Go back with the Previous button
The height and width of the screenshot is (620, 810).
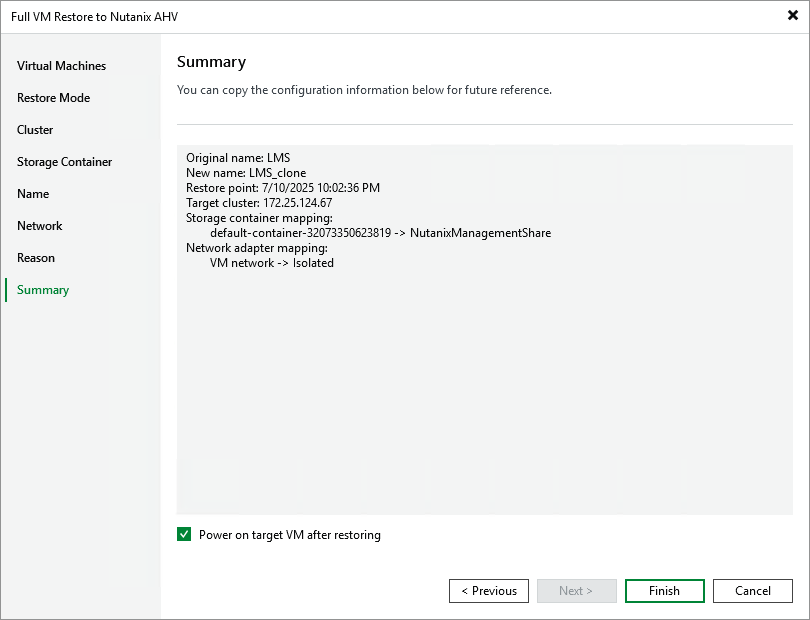tap(489, 590)
